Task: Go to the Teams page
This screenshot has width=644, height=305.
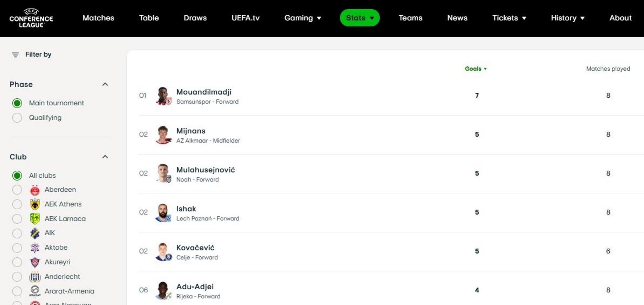Action: [410, 18]
